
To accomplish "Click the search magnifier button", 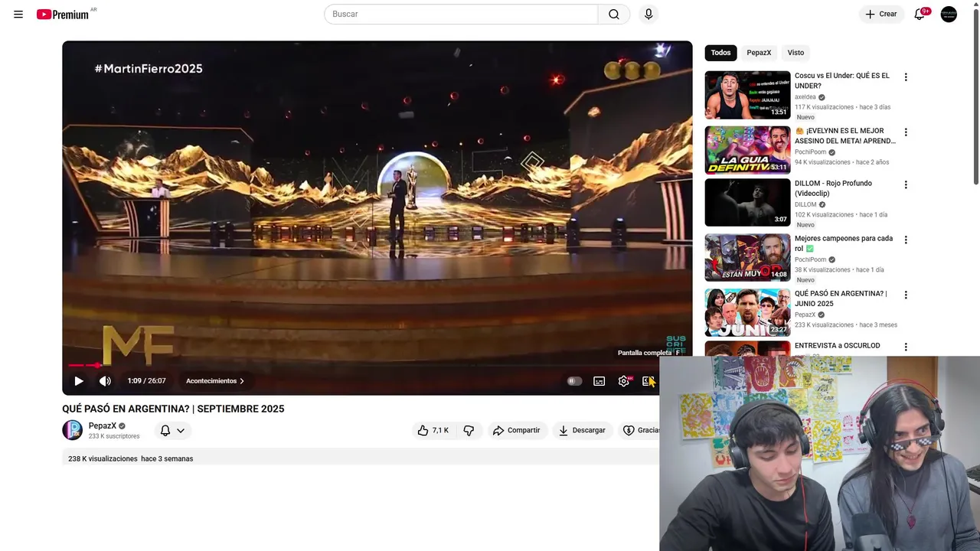I will [x=614, y=14].
